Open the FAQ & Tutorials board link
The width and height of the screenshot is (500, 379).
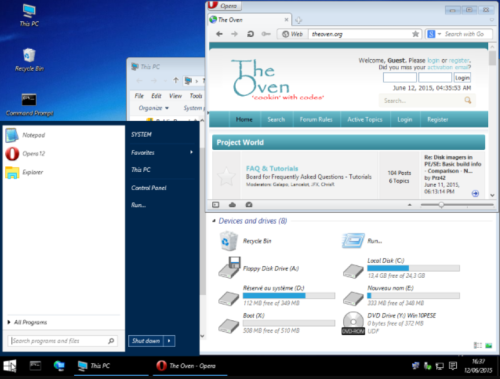pos(272,168)
